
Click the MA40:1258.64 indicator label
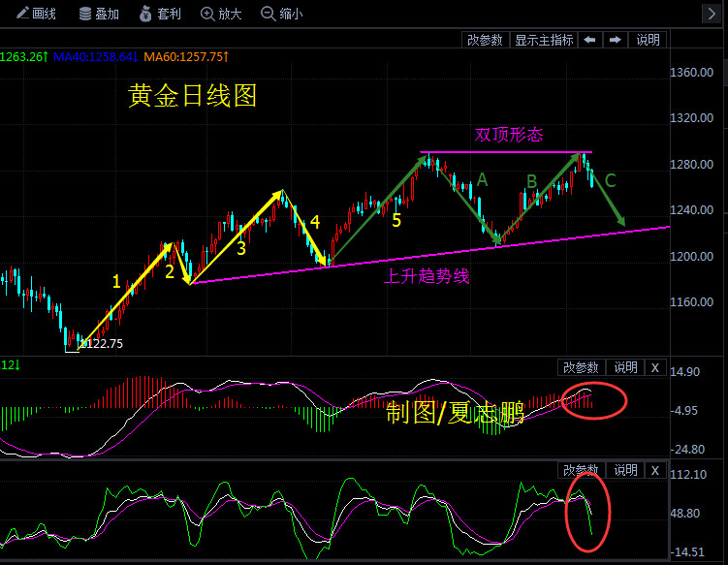96,57
